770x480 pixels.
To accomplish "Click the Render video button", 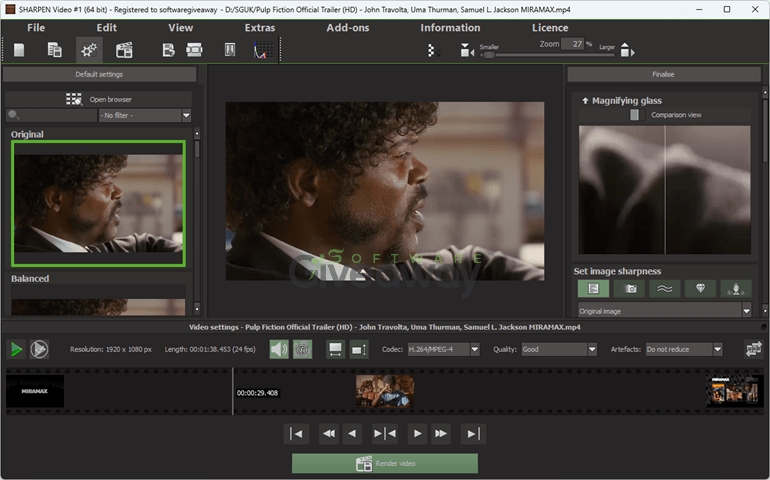I will 385,463.
